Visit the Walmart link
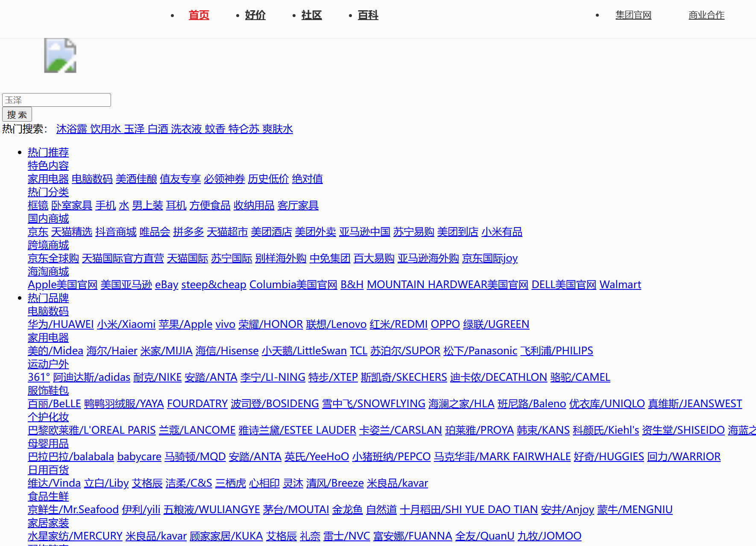 pyautogui.click(x=620, y=285)
